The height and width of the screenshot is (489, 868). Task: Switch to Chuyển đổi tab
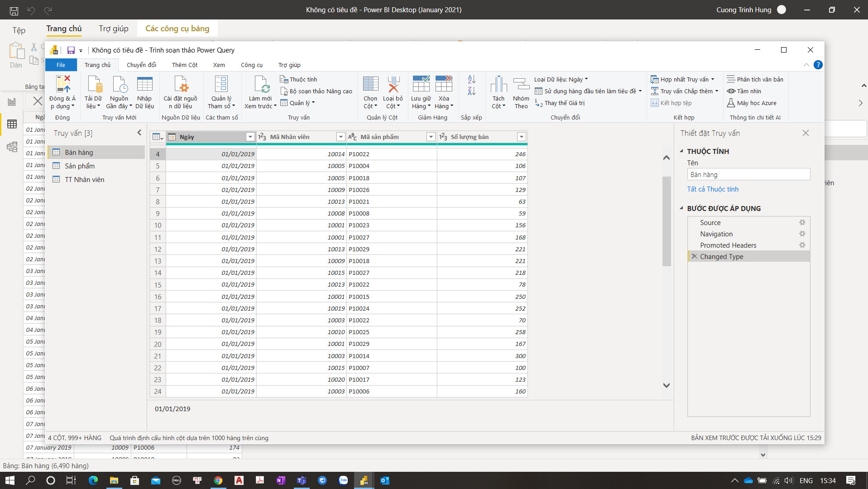[141, 65]
